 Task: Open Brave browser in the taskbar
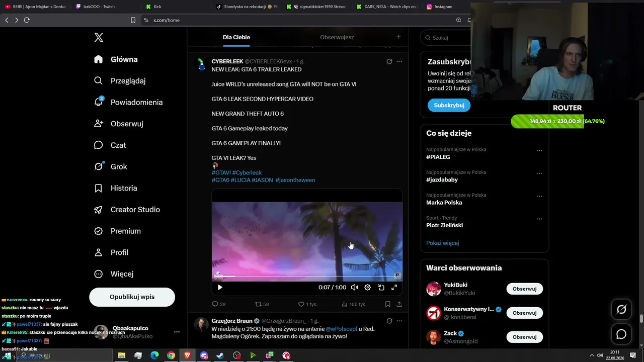(x=188, y=355)
